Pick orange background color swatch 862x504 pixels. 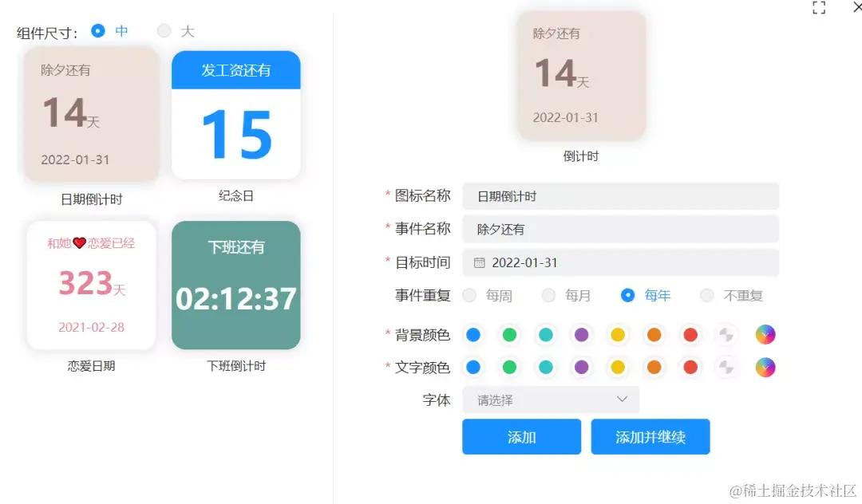point(654,334)
